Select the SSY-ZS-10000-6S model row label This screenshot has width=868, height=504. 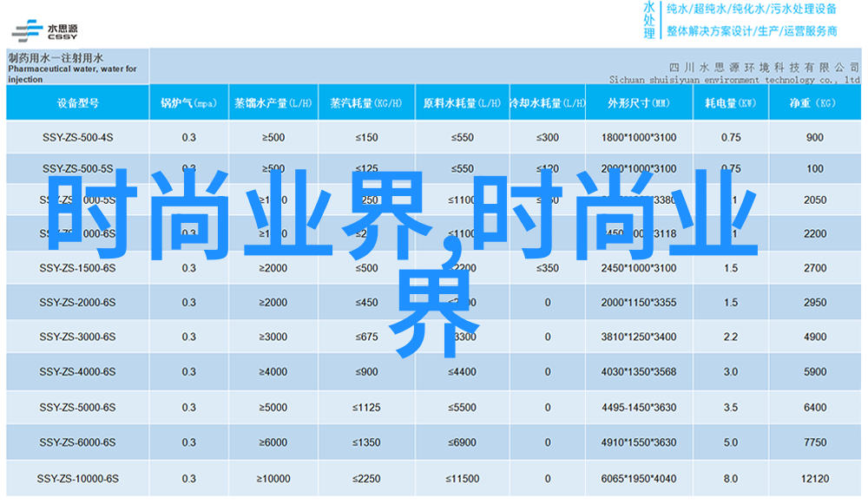click(77, 479)
